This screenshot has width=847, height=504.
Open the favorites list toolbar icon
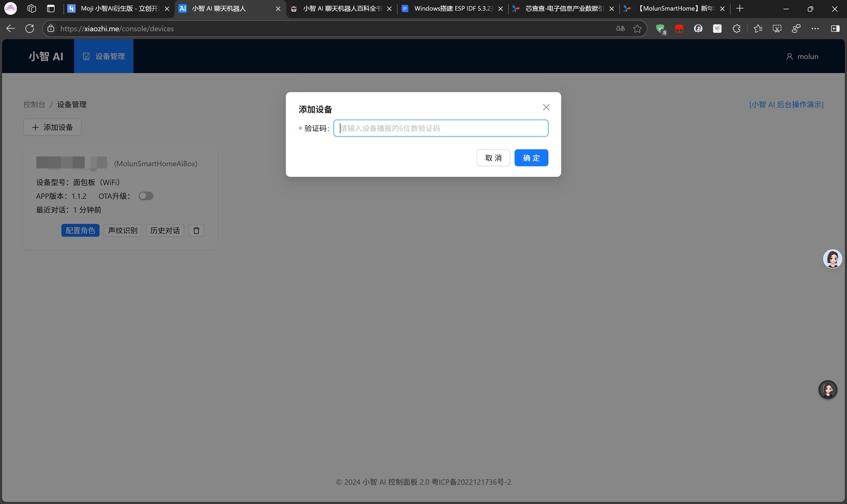[x=758, y=29]
